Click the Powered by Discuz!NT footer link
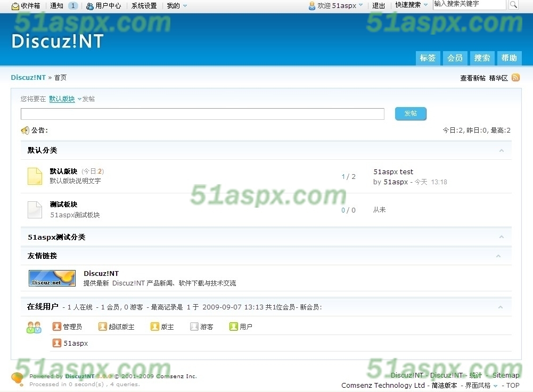Image resolution: width=533 pixels, height=392 pixels. 79,377
